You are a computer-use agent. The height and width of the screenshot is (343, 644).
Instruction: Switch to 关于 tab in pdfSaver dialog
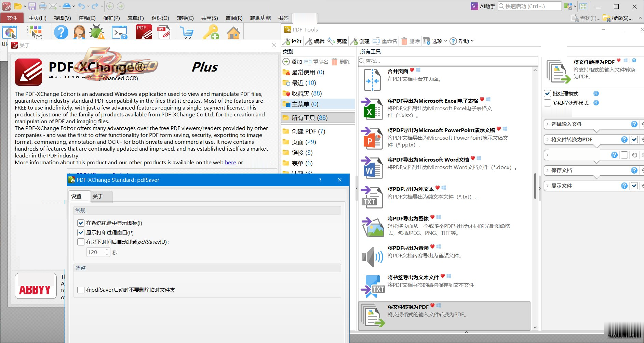point(101,196)
